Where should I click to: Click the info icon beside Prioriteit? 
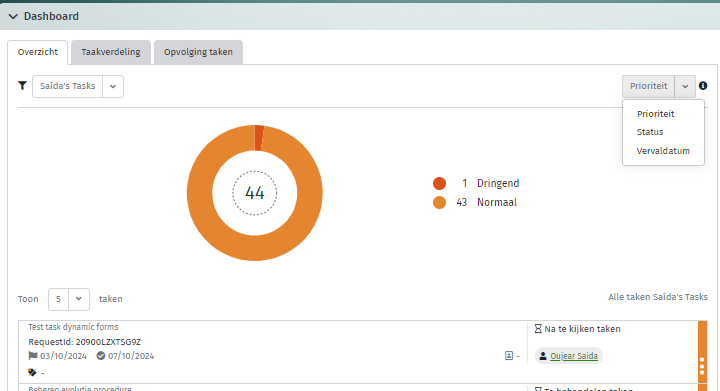pos(703,85)
